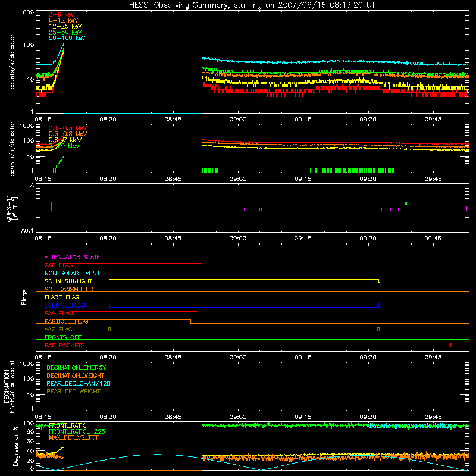Select the GAP_FLAG label
The height and width of the screenshot is (476, 476).
coord(58,265)
